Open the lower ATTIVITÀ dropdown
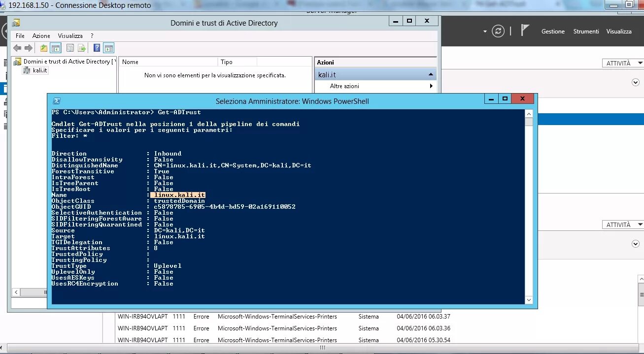 [623, 225]
